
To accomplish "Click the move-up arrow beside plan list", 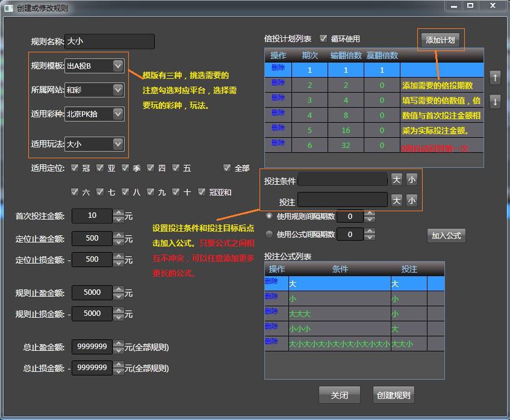I will pos(495,78).
